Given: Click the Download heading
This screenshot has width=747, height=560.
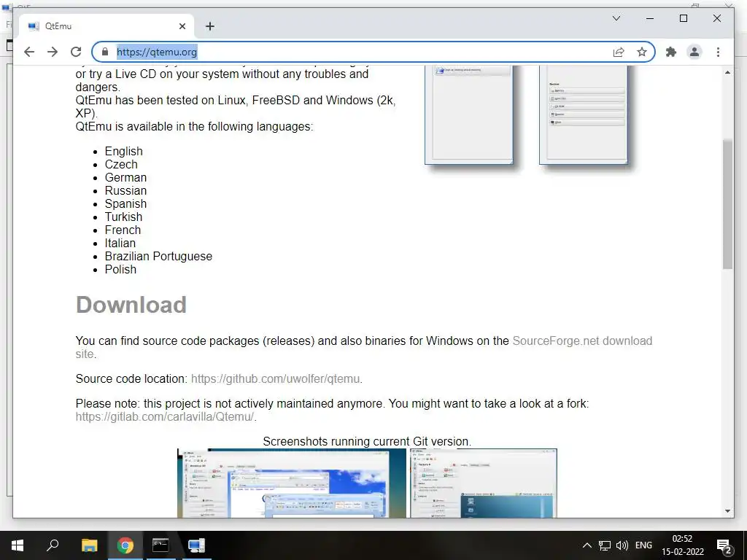Looking at the screenshot, I should click(131, 305).
